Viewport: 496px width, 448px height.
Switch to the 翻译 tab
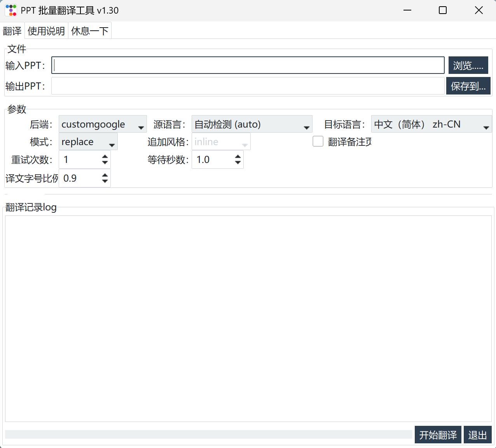(x=12, y=31)
